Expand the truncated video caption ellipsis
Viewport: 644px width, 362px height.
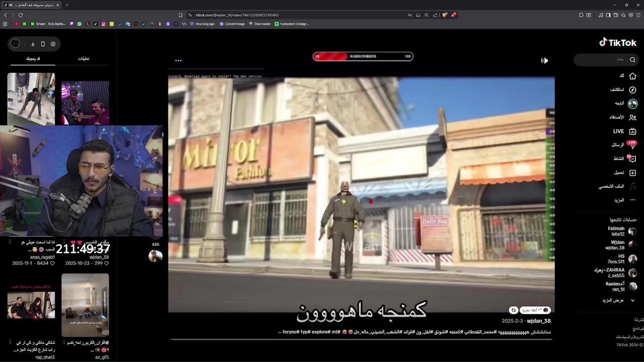279,332
